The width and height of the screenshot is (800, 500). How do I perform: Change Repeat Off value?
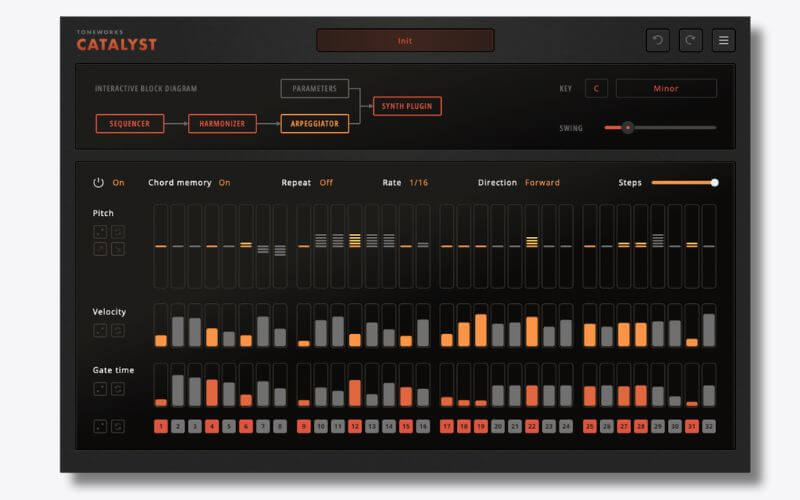point(326,183)
